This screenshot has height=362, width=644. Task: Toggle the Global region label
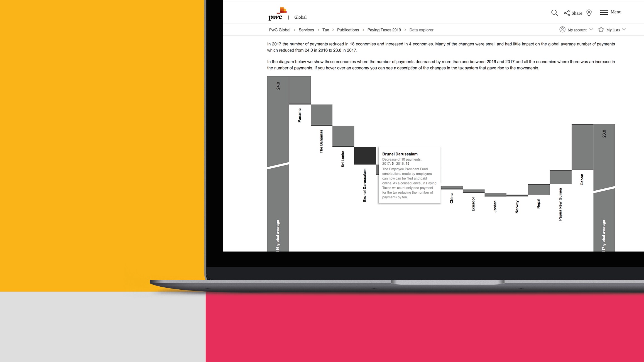301,17
